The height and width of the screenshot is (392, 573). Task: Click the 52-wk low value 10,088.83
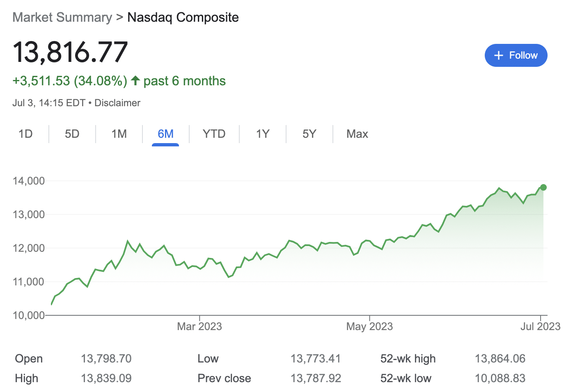point(500,378)
